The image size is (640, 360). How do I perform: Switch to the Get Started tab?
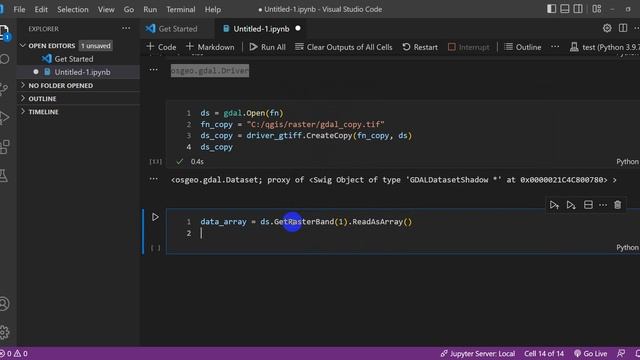pos(177,29)
